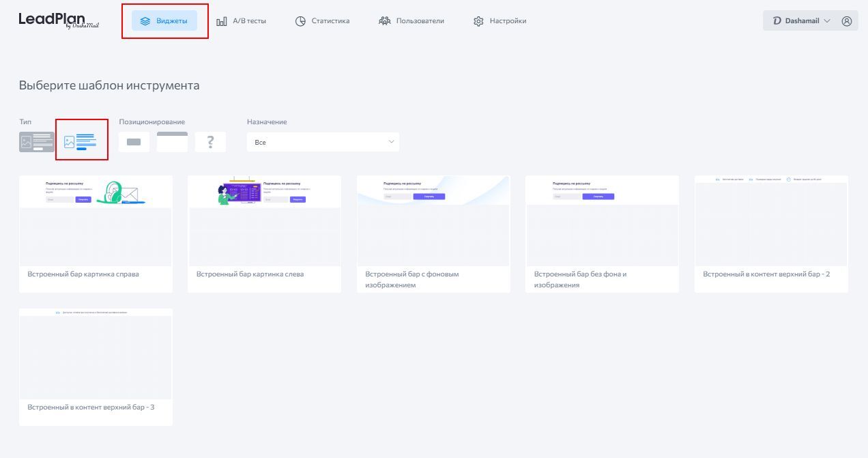Viewport: 868px width, 458px height.
Task: Click the question mark positioning icon
Action: (x=210, y=142)
